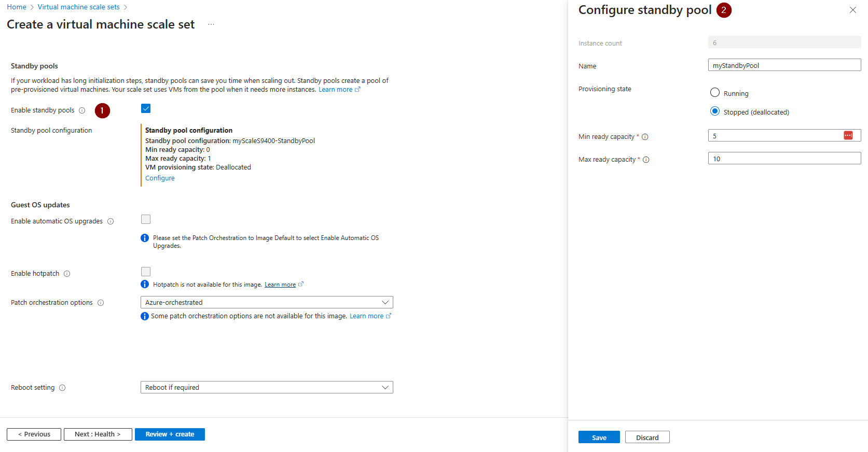Screen dimensions: 868x452
Task: Save the standby pool configuration
Action: (598, 437)
